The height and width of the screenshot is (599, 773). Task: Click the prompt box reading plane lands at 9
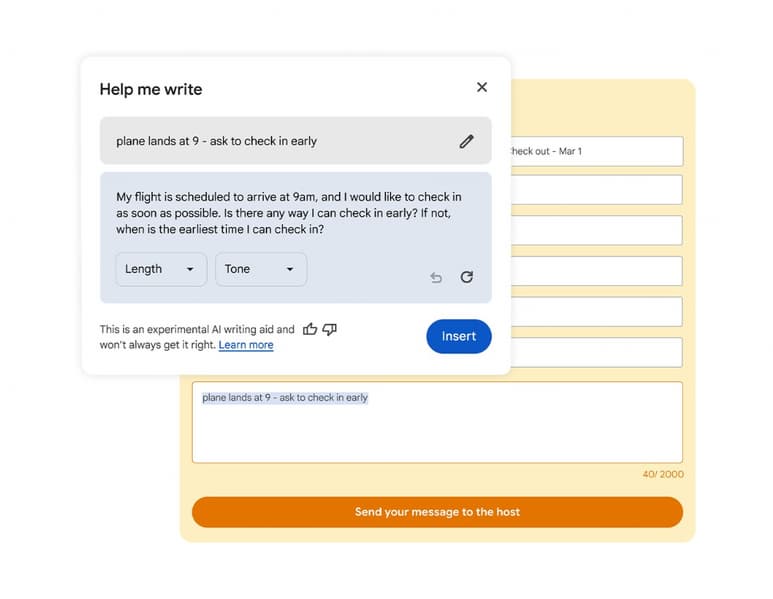point(270,141)
